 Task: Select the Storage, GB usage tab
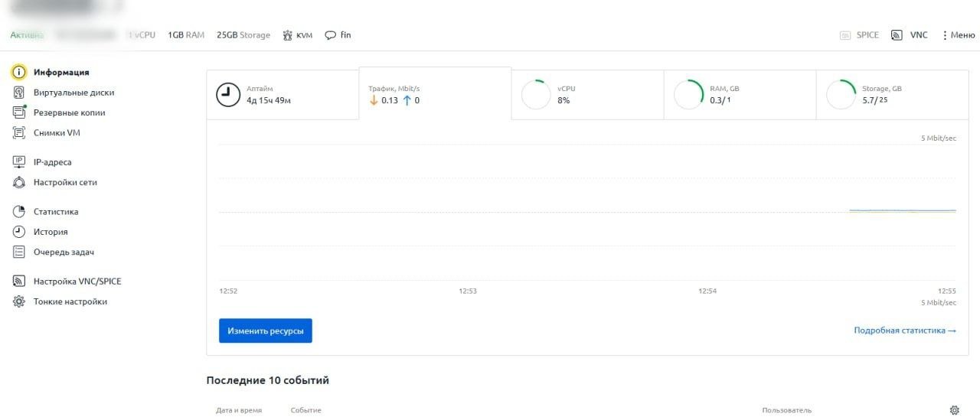(892, 95)
